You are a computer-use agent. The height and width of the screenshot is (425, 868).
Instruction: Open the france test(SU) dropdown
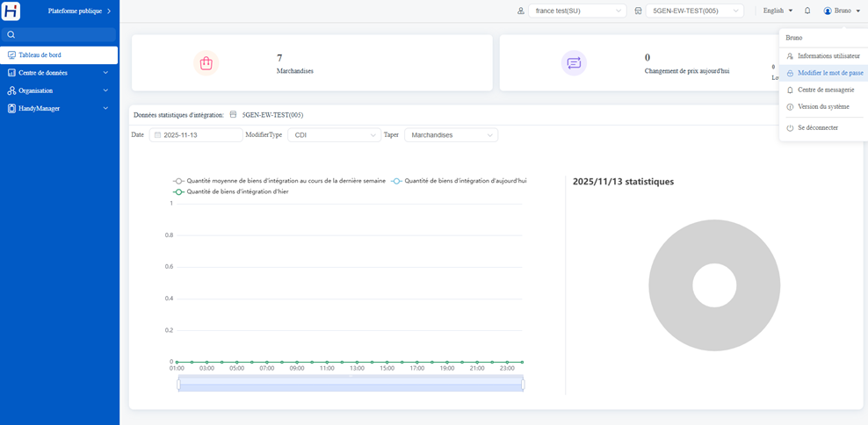click(x=577, y=11)
